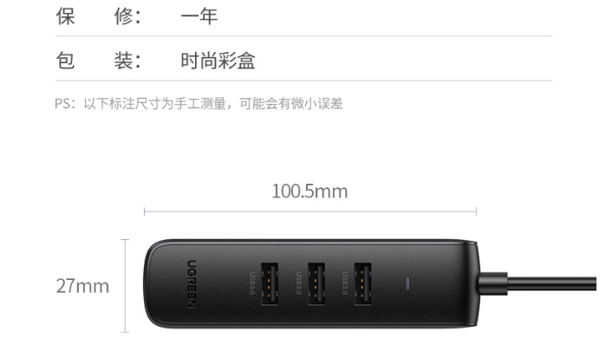Screen dimensions: 606x364
Task: Click the small LED indicator on the hub
Action: (407, 284)
